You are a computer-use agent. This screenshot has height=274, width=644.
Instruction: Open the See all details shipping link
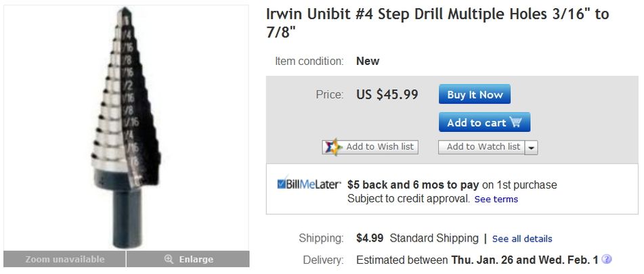[522, 239]
